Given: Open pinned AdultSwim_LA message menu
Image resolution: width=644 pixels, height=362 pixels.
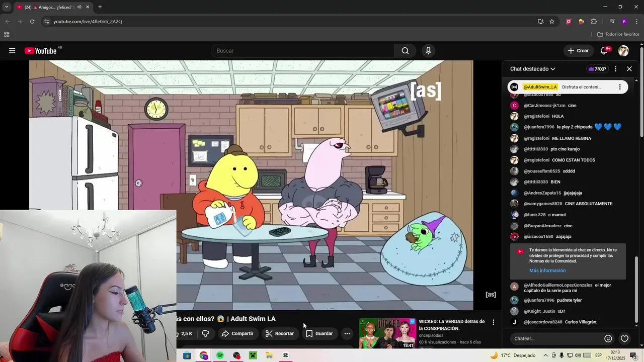Looking at the screenshot, I should [x=619, y=87].
